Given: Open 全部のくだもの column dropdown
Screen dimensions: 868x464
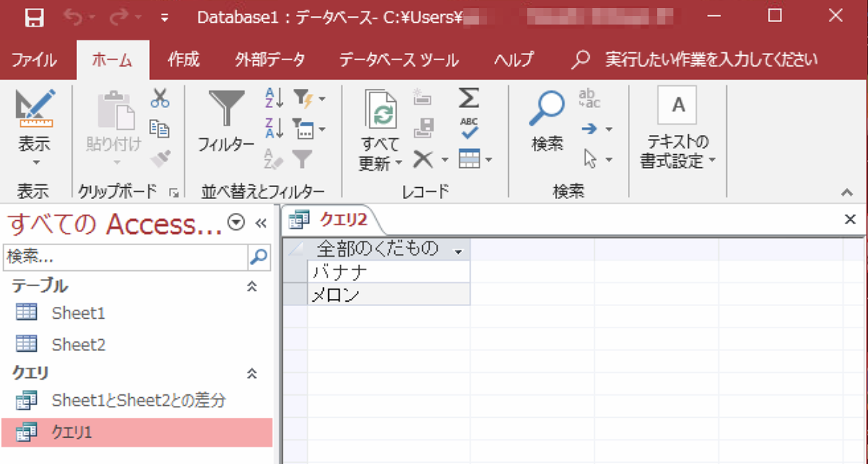Looking at the screenshot, I should (457, 252).
